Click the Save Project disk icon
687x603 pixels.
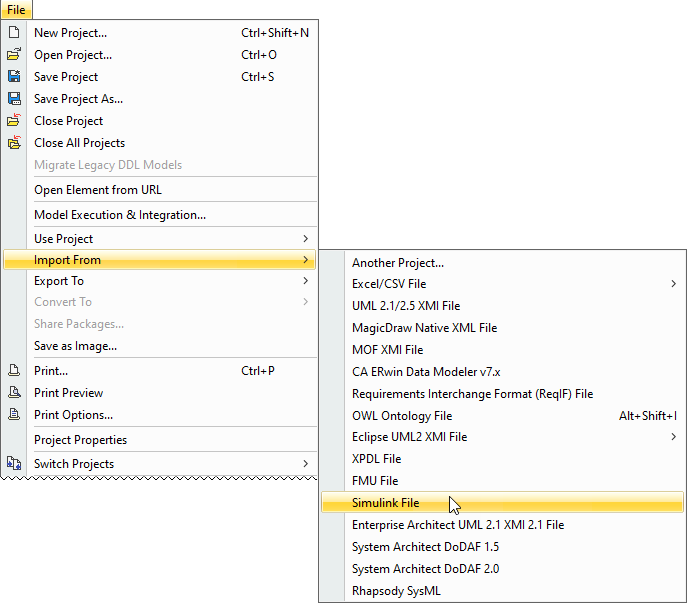pyautogui.click(x=14, y=77)
